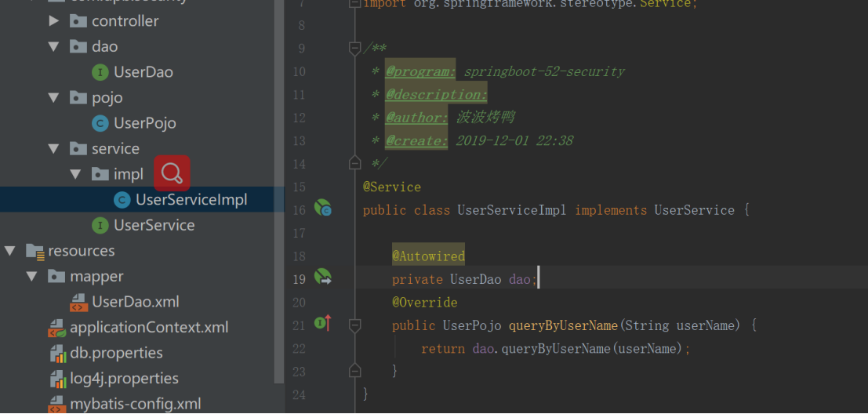
Task: Open applicationContext.xml in the tree
Action: click(x=149, y=328)
